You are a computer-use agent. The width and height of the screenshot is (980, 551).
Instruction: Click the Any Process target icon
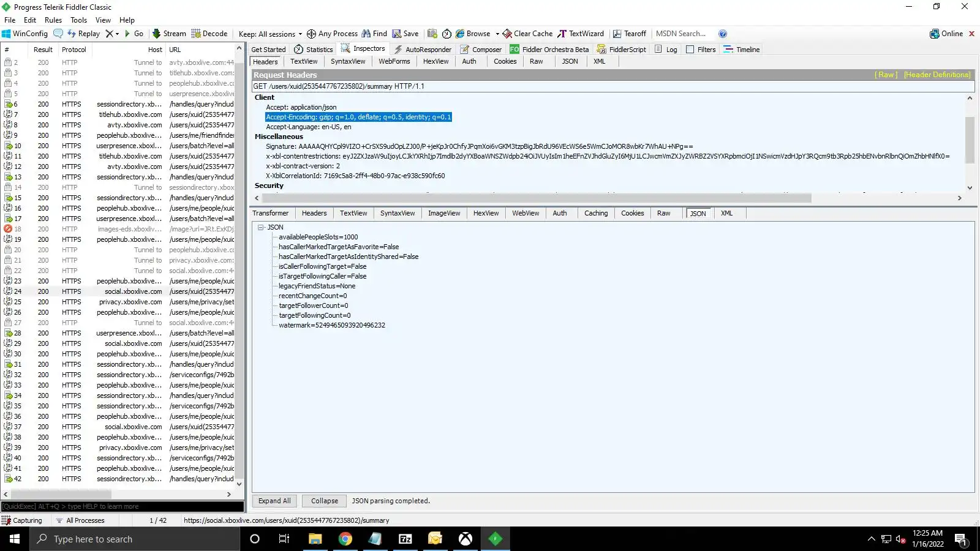click(332, 34)
